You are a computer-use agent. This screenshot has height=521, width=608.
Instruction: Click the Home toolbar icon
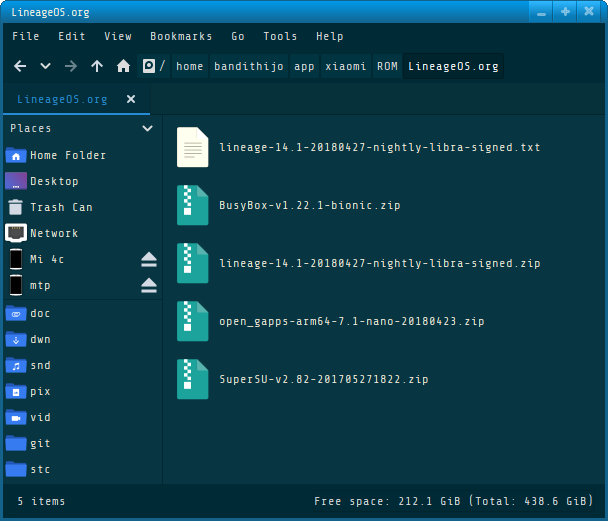pyautogui.click(x=123, y=66)
